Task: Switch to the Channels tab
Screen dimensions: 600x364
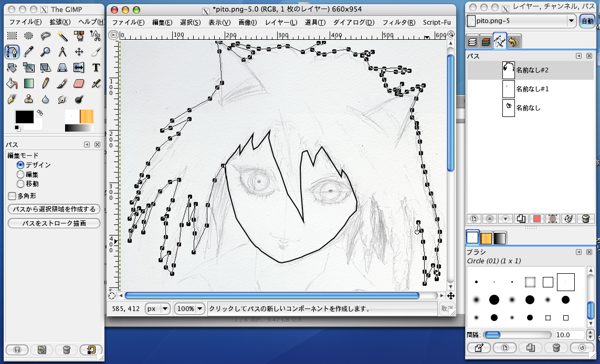Action: pyautogui.click(x=486, y=41)
